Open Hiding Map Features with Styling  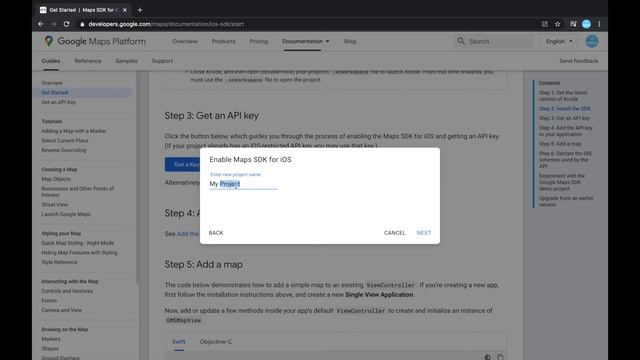[79, 253]
